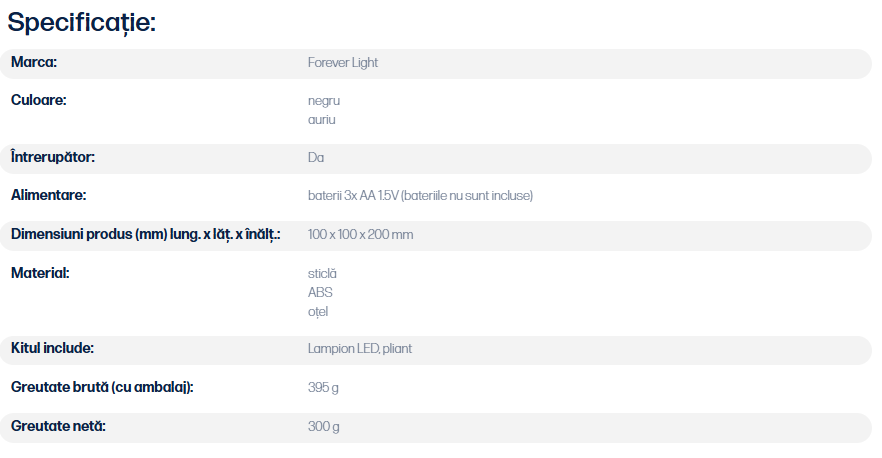This screenshot has height=458, width=882.
Task: Click the 100 x 100 x 200 mm value
Action: pyautogui.click(x=360, y=235)
